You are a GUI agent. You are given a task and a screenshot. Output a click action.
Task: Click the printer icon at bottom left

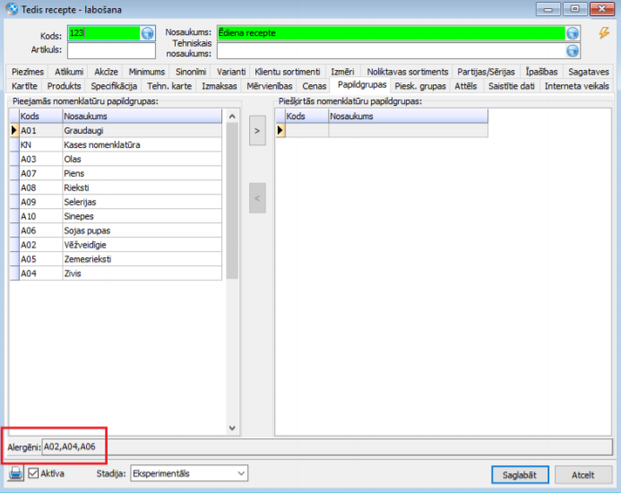(x=15, y=473)
